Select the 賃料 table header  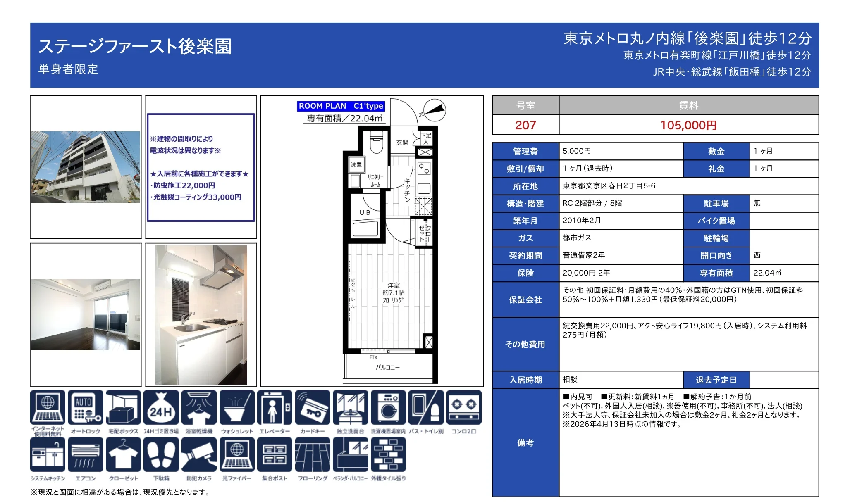(688, 107)
